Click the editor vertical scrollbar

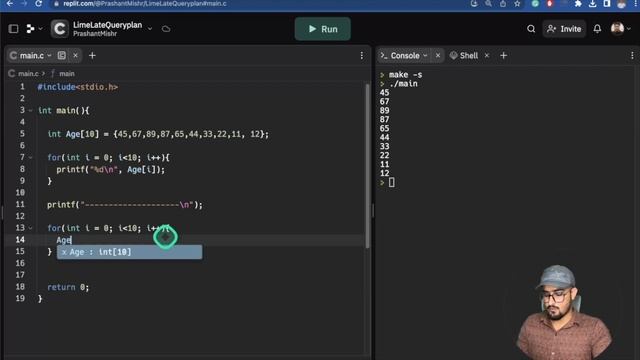coord(367,165)
